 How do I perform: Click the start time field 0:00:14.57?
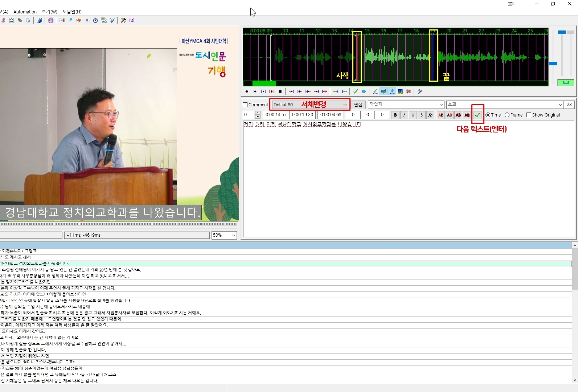[x=276, y=115]
